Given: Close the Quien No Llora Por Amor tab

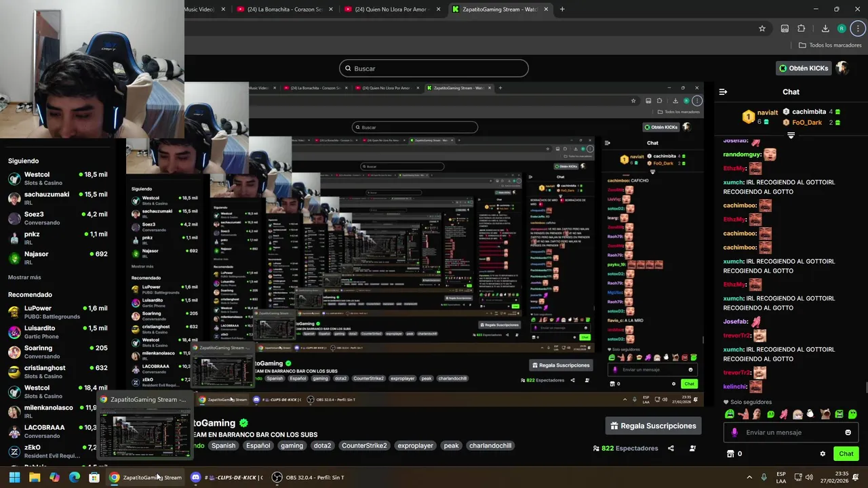Looking at the screenshot, I should pos(438,9).
